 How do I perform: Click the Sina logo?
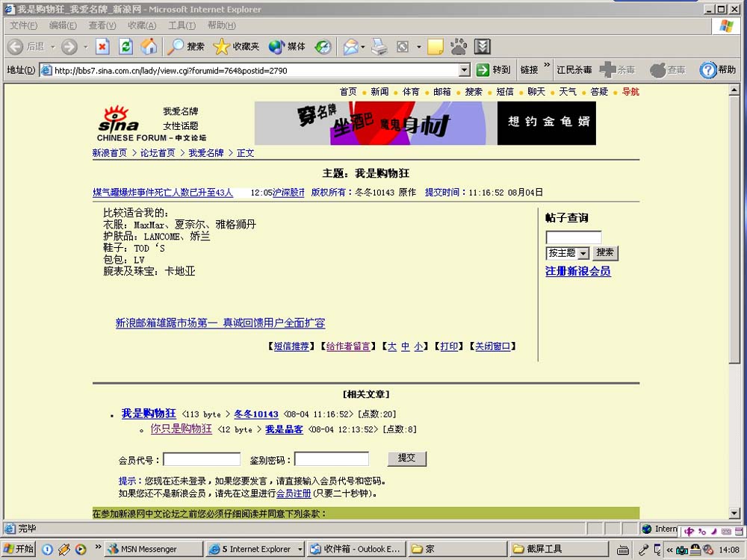pyautogui.click(x=119, y=119)
